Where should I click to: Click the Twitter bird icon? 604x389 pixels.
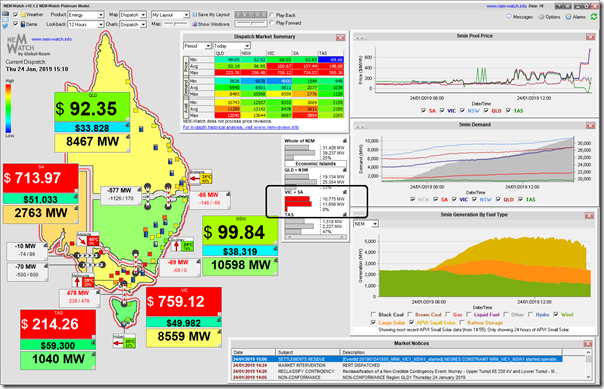coord(5,26)
